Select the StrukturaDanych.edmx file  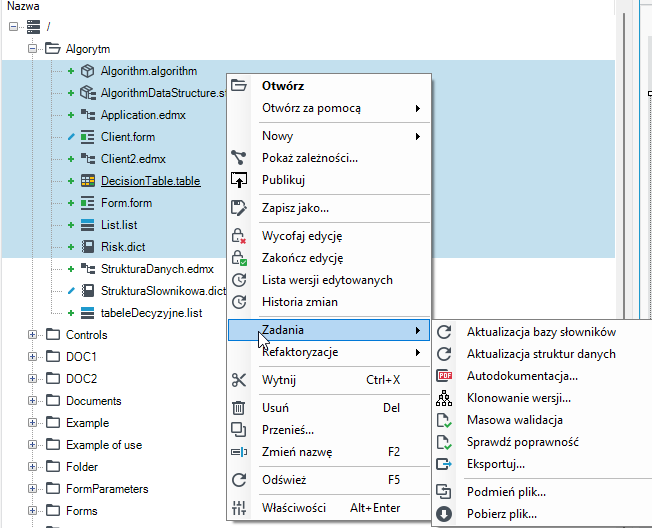[x=157, y=269]
